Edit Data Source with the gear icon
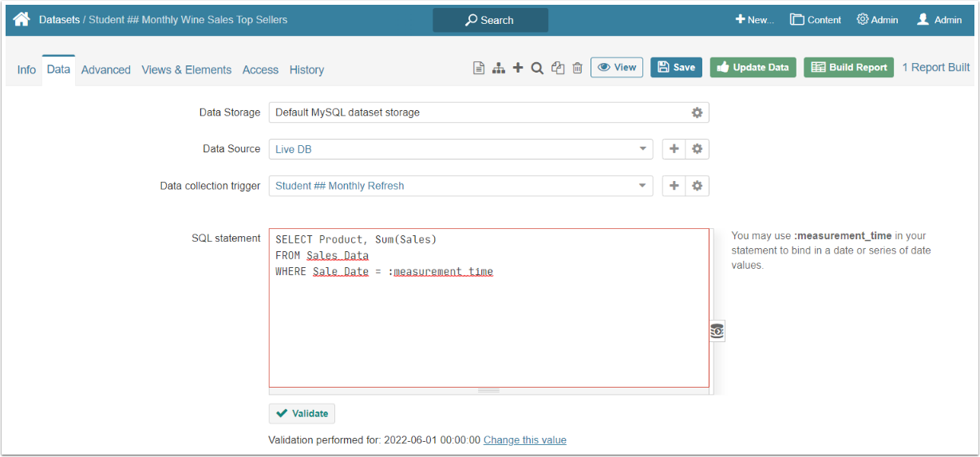The image size is (980, 457). pyautogui.click(x=697, y=149)
